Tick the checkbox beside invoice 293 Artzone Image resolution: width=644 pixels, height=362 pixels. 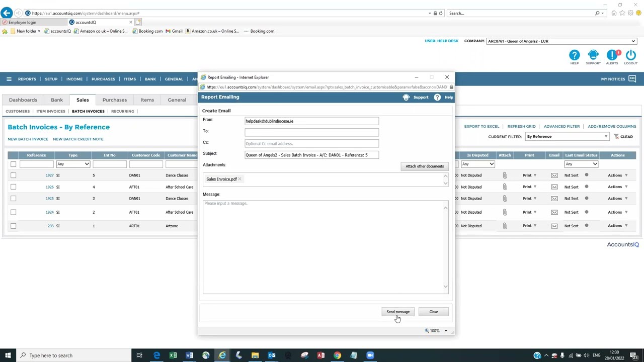[x=13, y=226]
